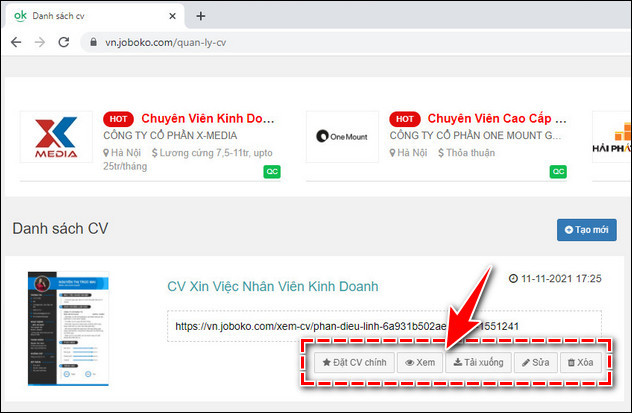This screenshot has width=632, height=413.
Task: Click CÔNG TY CỔ PHẦN ONE MOUNT text
Action: [x=475, y=135]
